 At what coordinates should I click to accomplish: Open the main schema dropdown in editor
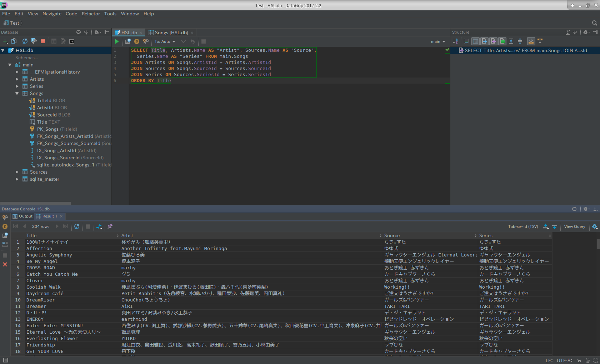(438, 41)
